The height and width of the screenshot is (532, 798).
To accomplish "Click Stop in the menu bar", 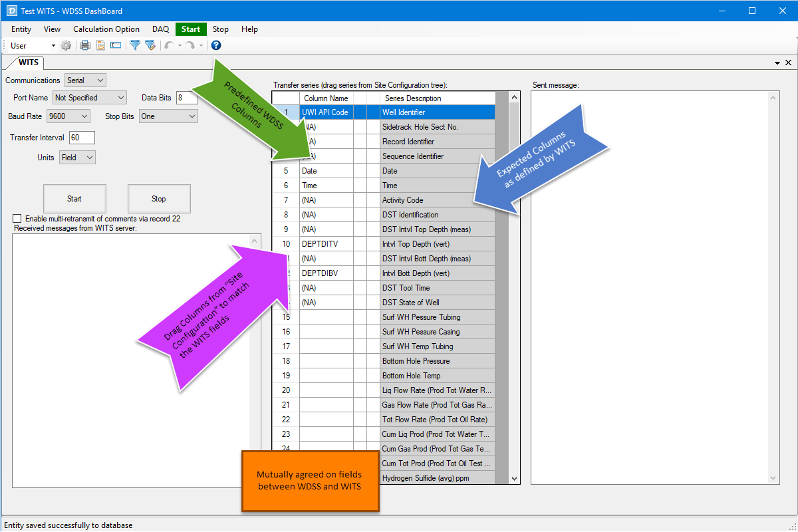I will pos(221,29).
